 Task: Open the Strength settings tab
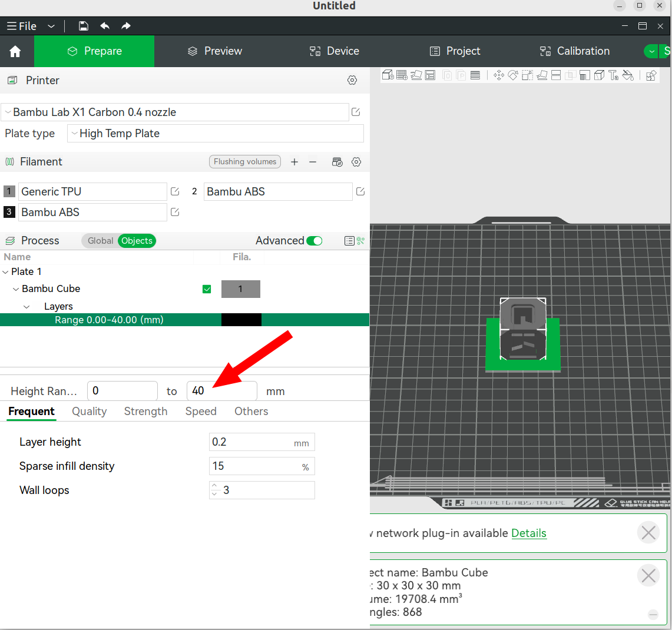pyautogui.click(x=145, y=412)
